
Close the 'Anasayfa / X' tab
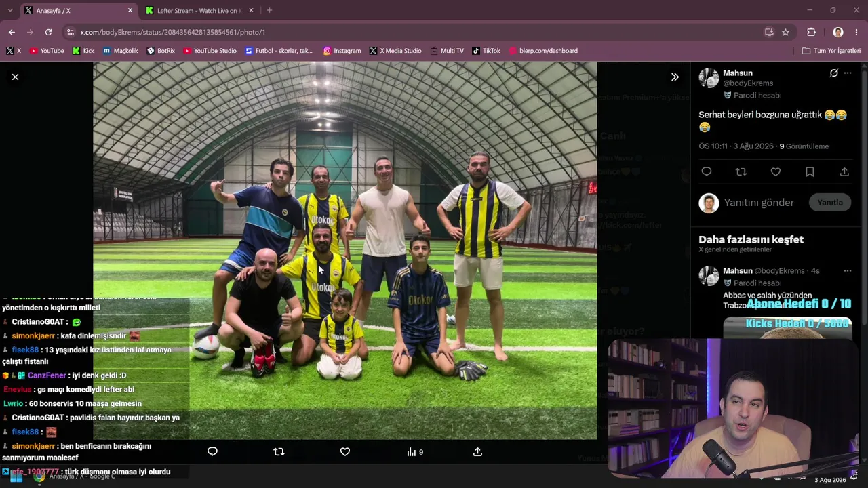click(x=130, y=11)
